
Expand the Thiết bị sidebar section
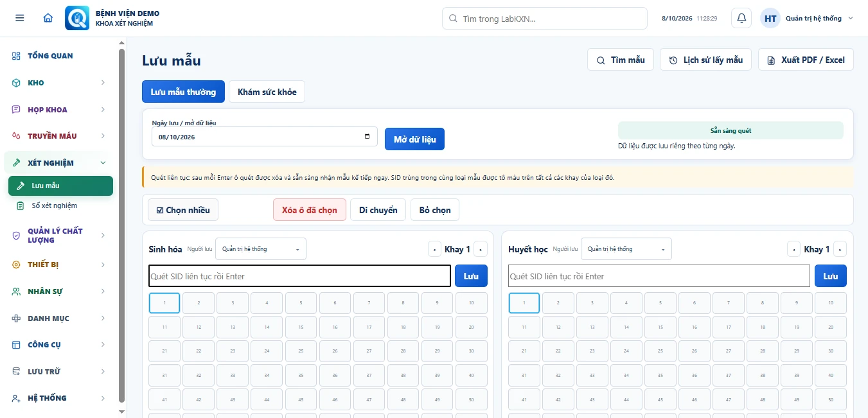(x=59, y=265)
